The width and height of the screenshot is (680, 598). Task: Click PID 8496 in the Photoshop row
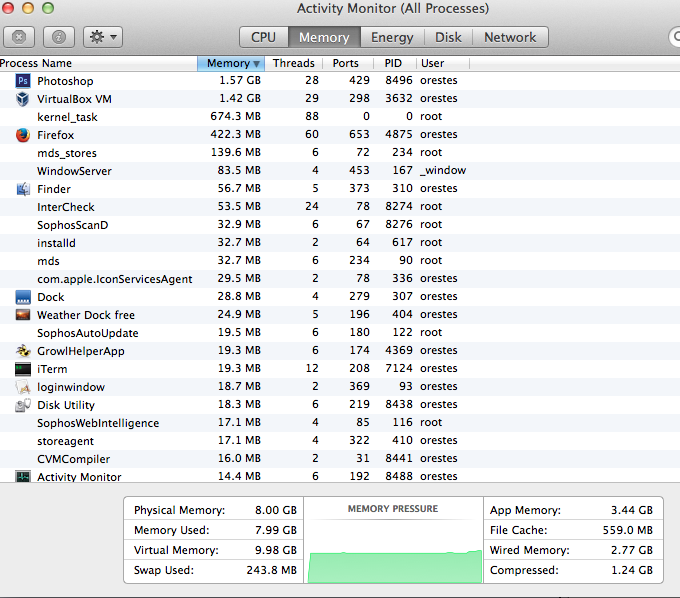[399, 80]
